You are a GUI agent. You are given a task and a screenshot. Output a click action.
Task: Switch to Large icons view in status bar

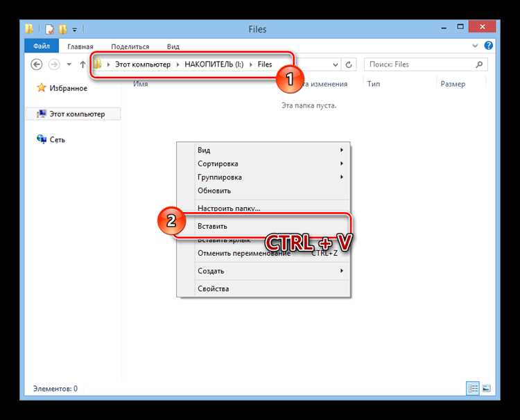(486, 388)
